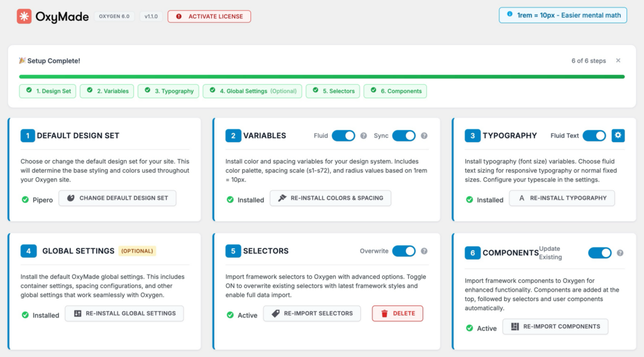This screenshot has width=644, height=357.
Task: Click the number 4 badge of Global Settings
Action: (x=28, y=251)
